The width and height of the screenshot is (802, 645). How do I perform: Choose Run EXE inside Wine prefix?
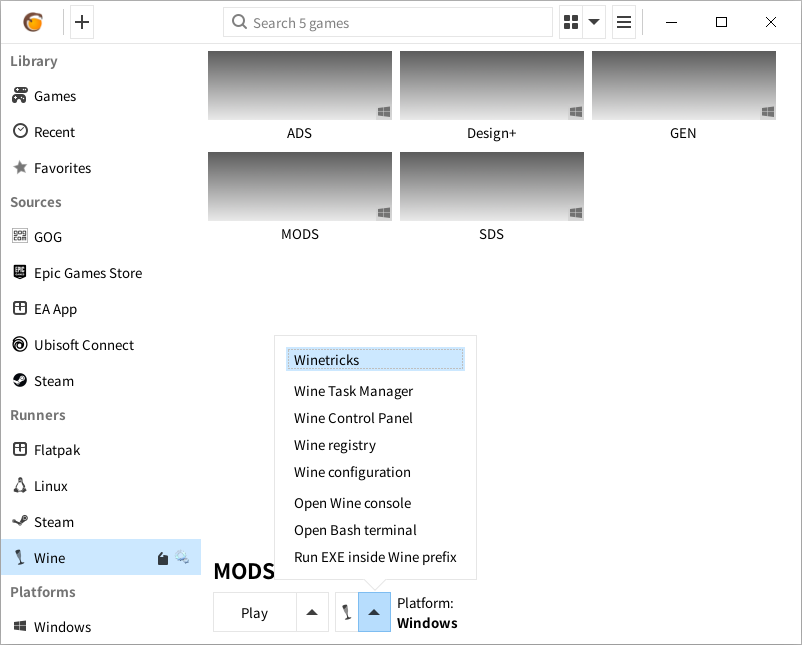[375, 557]
